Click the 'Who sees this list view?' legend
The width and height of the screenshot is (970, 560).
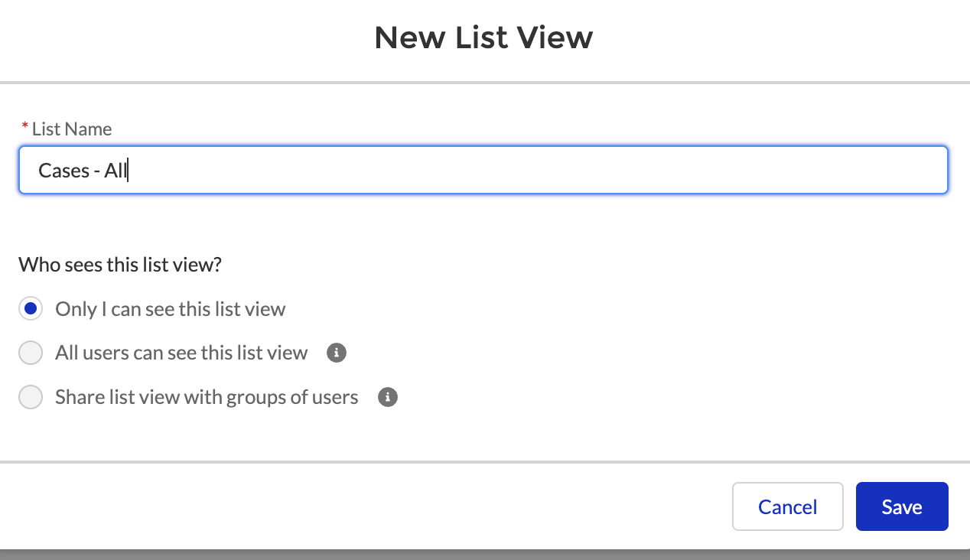(x=120, y=265)
